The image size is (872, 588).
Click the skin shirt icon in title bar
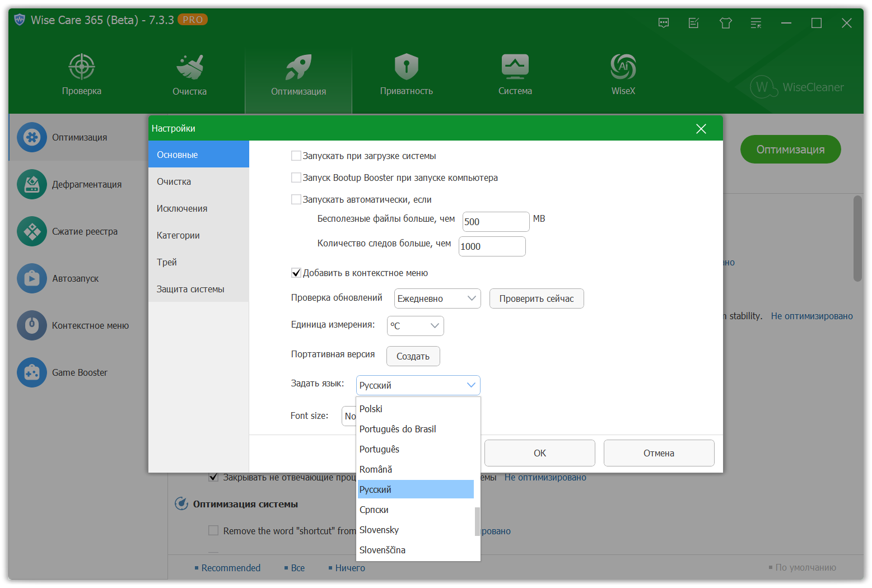[726, 23]
